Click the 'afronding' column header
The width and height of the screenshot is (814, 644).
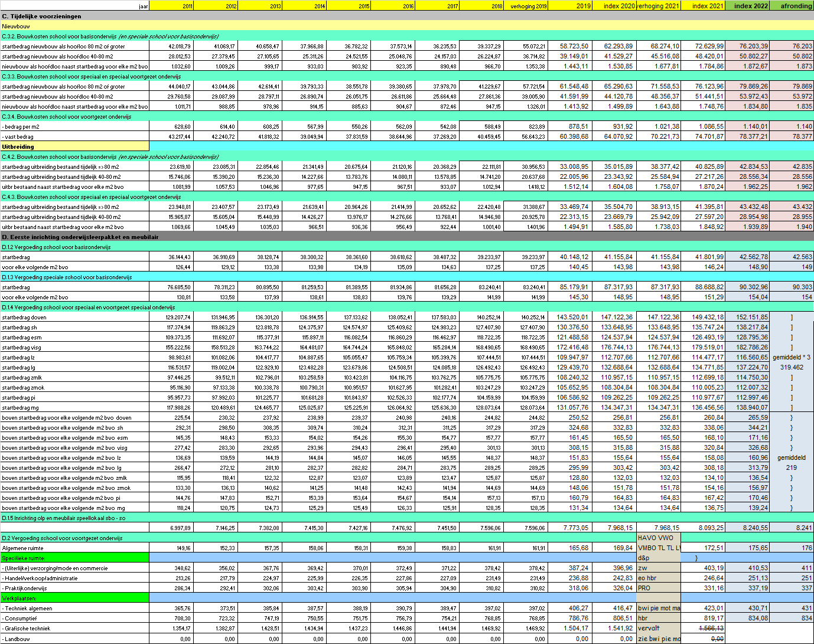792,5
